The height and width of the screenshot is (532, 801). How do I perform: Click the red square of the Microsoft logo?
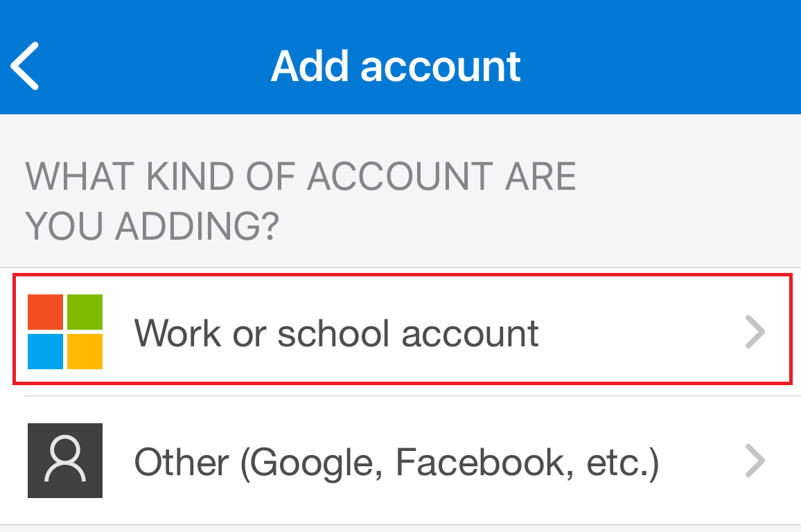(x=46, y=312)
